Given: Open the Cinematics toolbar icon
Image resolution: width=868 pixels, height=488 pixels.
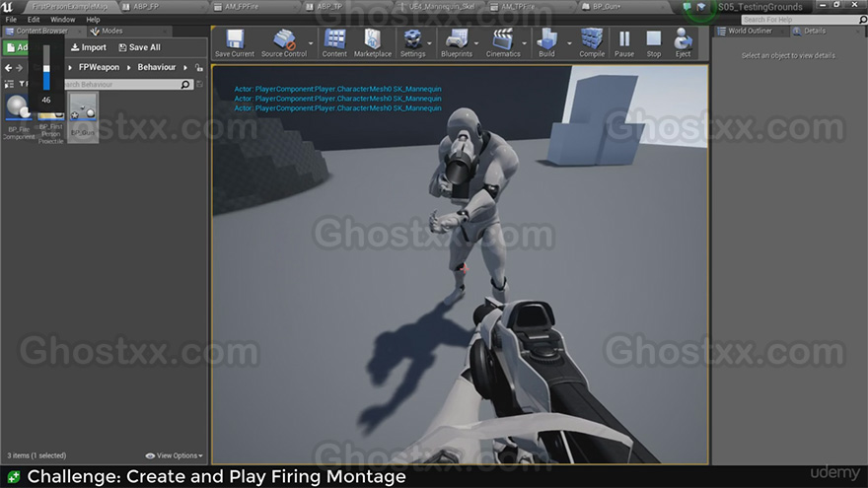Looking at the screenshot, I should click(503, 43).
